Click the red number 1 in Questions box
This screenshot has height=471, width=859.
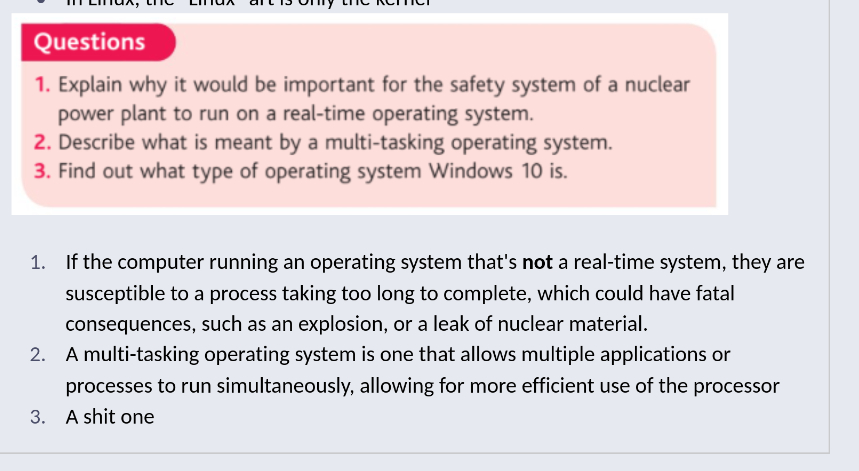(x=41, y=85)
